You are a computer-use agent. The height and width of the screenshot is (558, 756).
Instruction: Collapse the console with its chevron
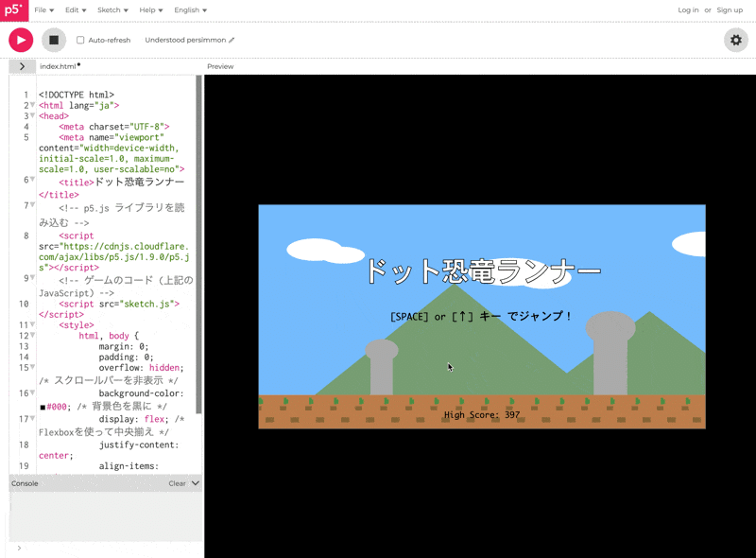(x=196, y=483)
